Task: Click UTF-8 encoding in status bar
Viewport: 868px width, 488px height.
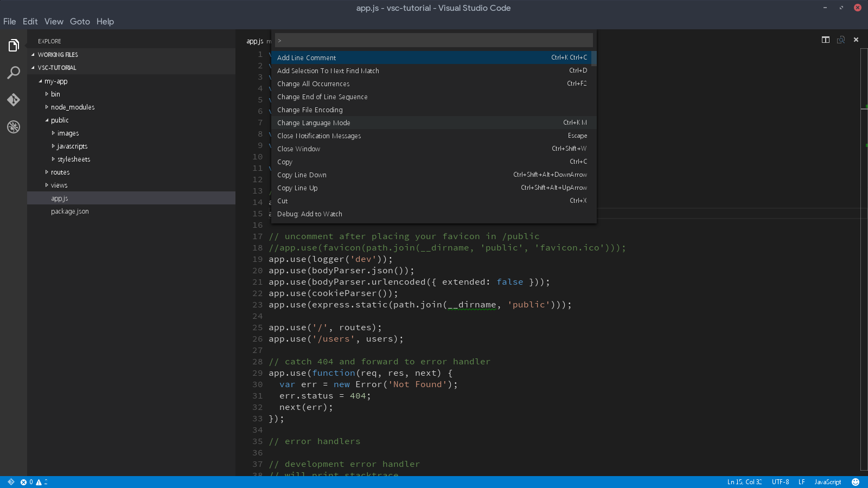Action: coord(781,482)
